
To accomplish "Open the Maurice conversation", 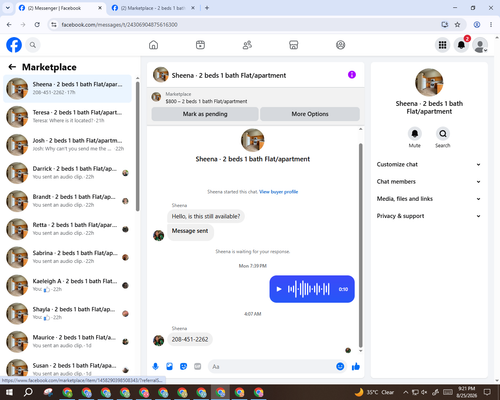I will (67, 341).
